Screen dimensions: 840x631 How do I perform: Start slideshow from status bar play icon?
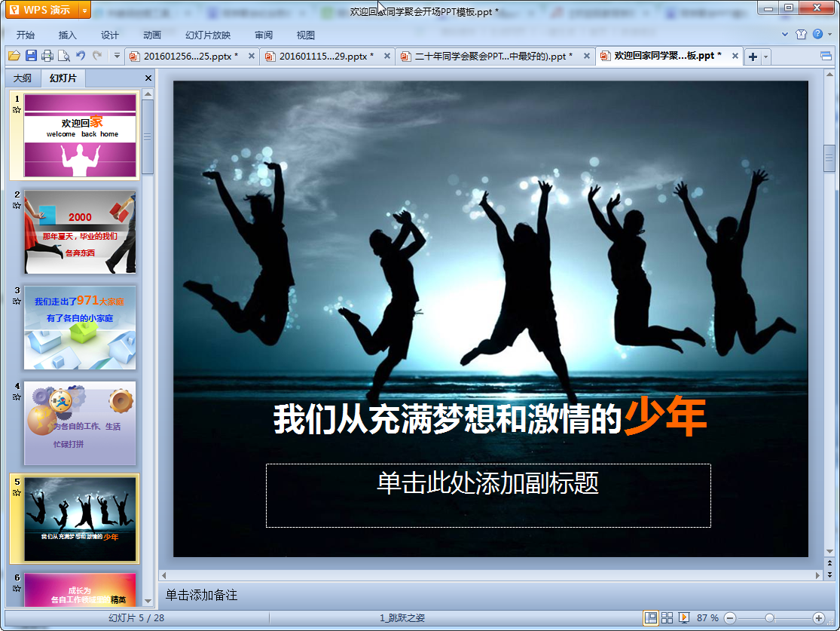[x=683, y=617]
